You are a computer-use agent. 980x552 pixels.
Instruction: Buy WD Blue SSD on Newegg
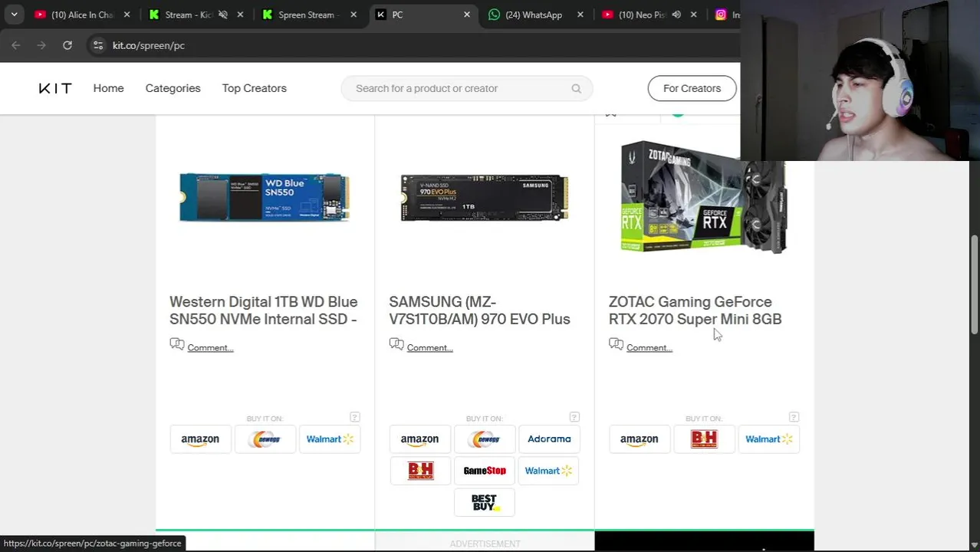(x=265, y=439)
